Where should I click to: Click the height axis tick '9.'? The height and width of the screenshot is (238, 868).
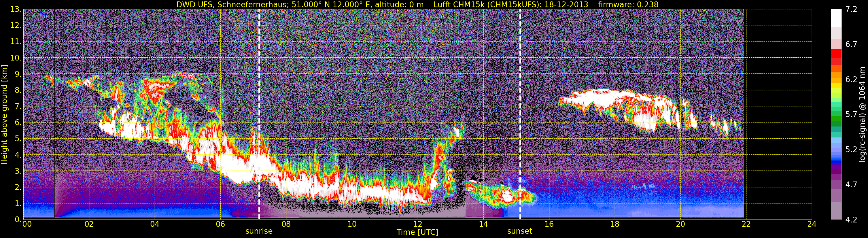18,74
